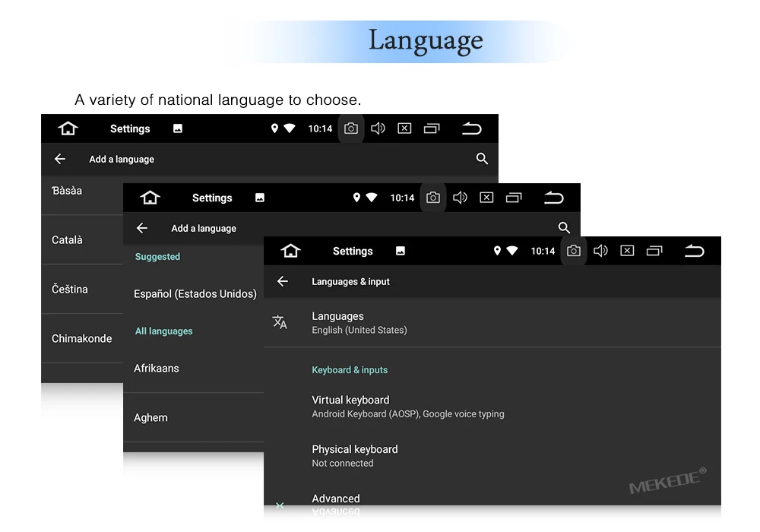Select Chimakonde in the back window
Screen dimensions: 760x532
coord(81,339)
